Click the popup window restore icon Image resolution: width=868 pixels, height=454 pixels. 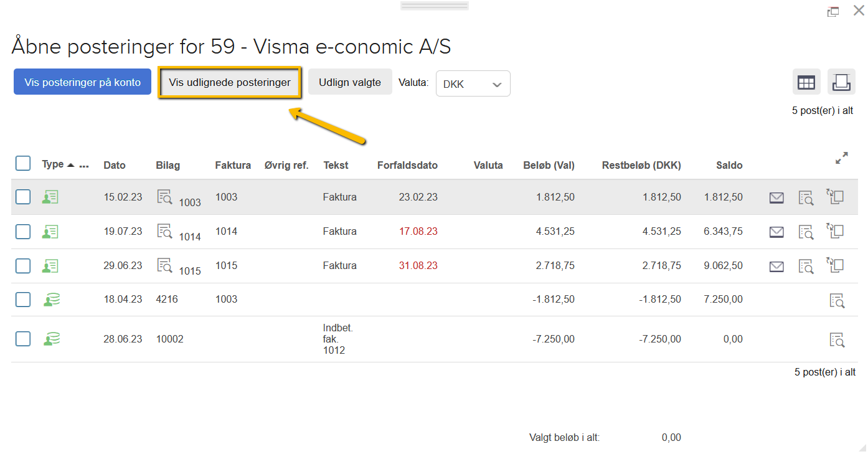pyautogui.click(x=833, y=11)
